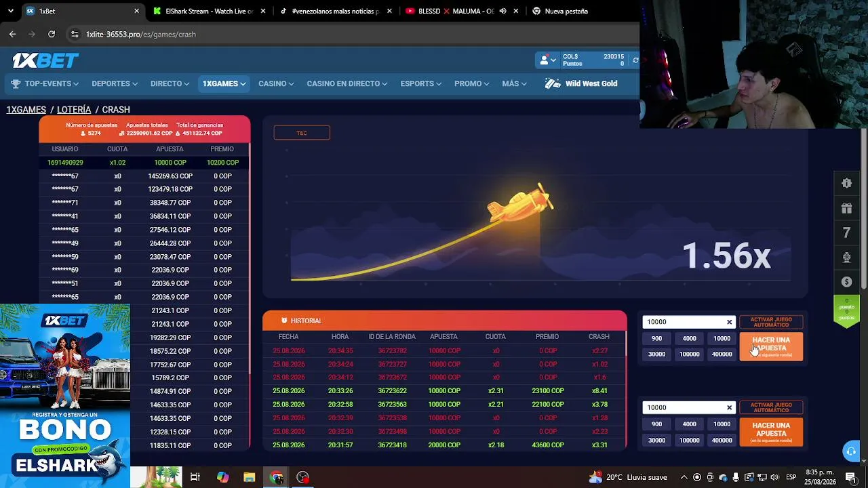Select the 4000 quick bet in first panel

click(x=689, y=338)
